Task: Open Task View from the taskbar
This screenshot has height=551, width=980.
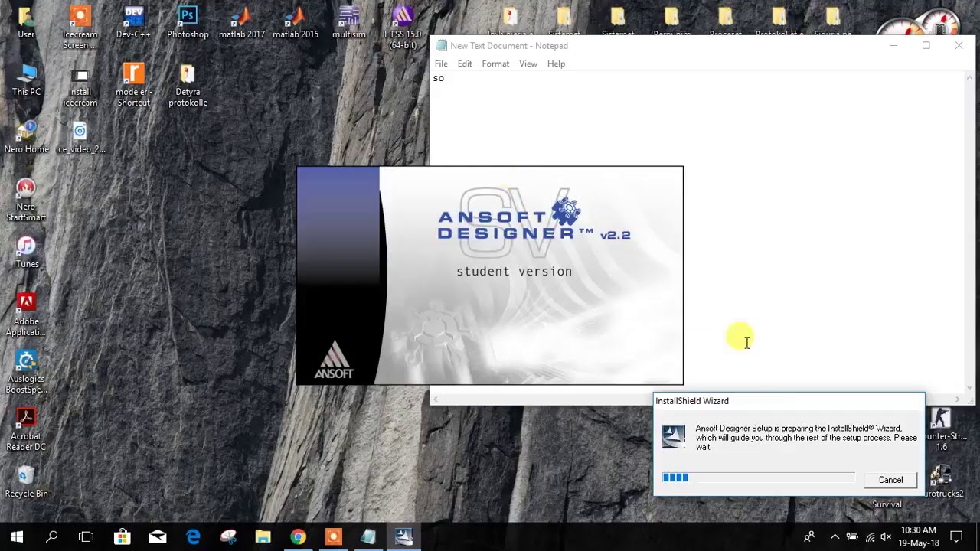Action: [86, 537]
